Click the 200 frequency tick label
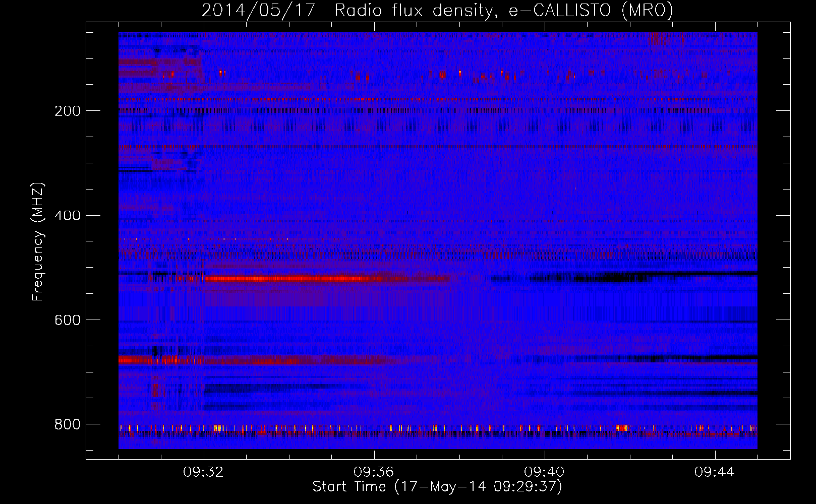This screenshot has height=504, width=816. 67,111
